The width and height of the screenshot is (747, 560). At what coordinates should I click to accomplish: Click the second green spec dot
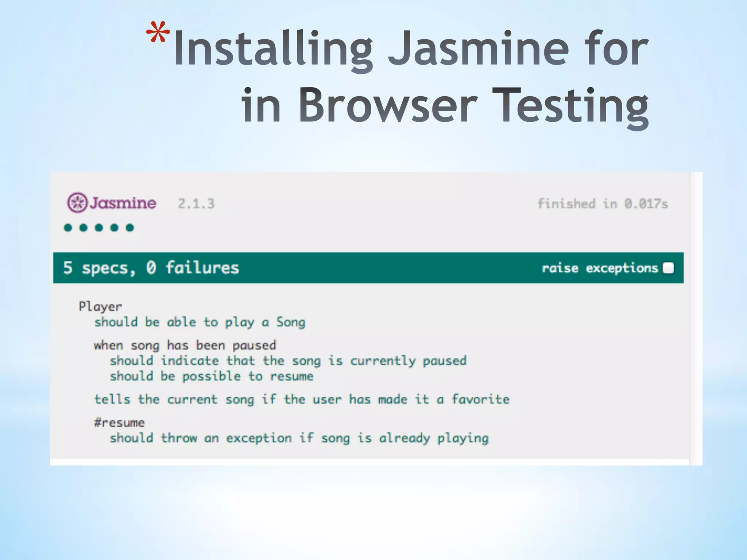[x=84, y=228]
